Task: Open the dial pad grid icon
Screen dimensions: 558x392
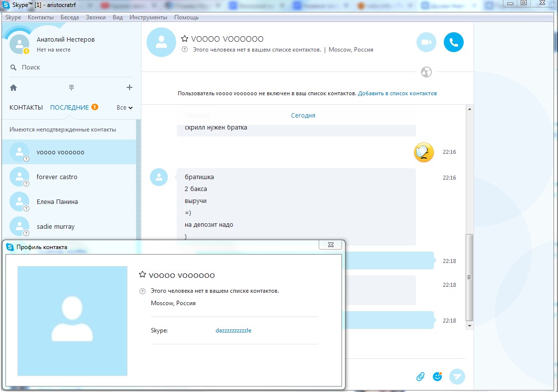Action: (x=71, y=87)
